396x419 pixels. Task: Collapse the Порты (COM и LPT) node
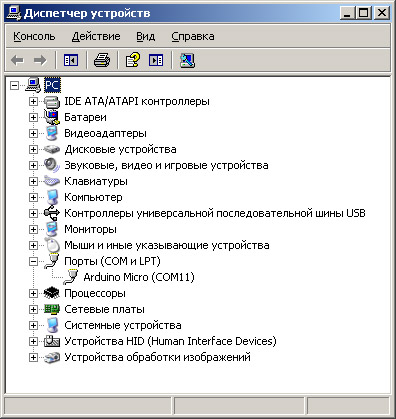pyautogui.click(x=33, y=261)
